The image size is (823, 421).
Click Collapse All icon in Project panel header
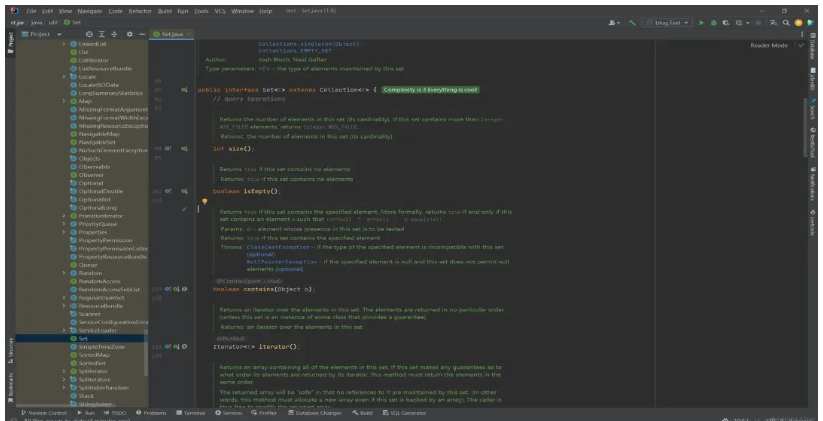click(x=115, y=34)
